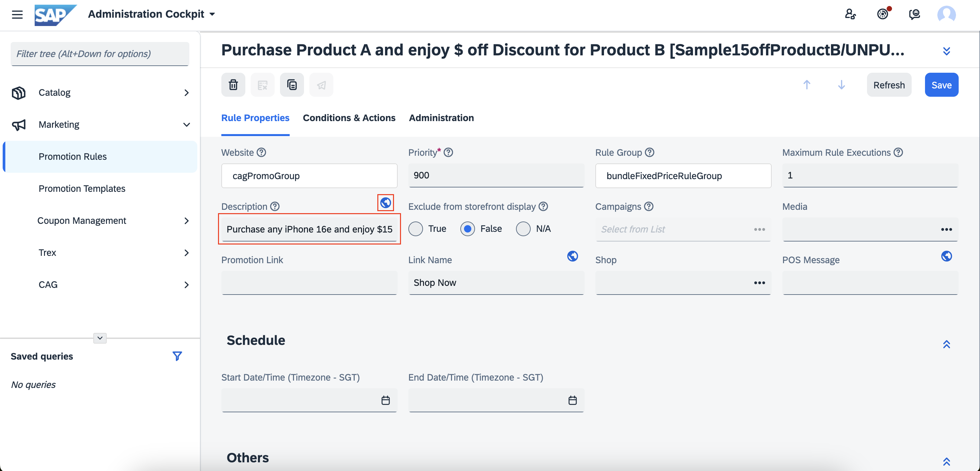
Task: Switch to Rule Properties tab
Action: pos(255,118)
